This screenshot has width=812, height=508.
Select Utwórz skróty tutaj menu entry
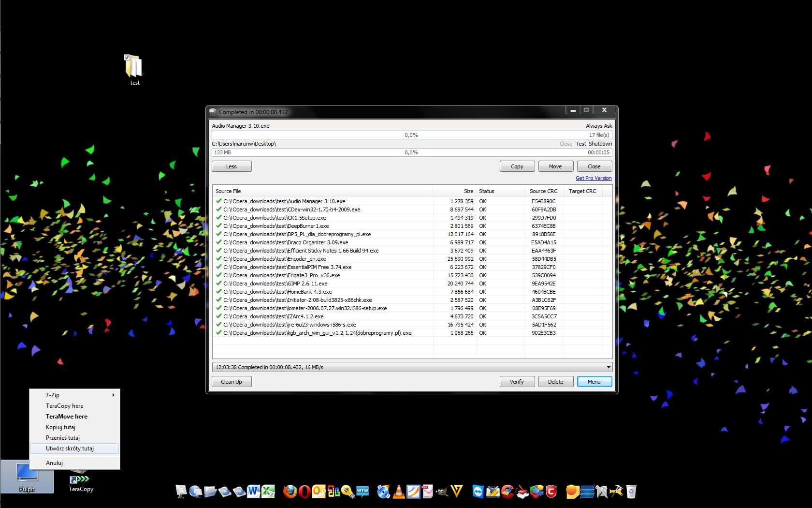[x=74, y=448]
